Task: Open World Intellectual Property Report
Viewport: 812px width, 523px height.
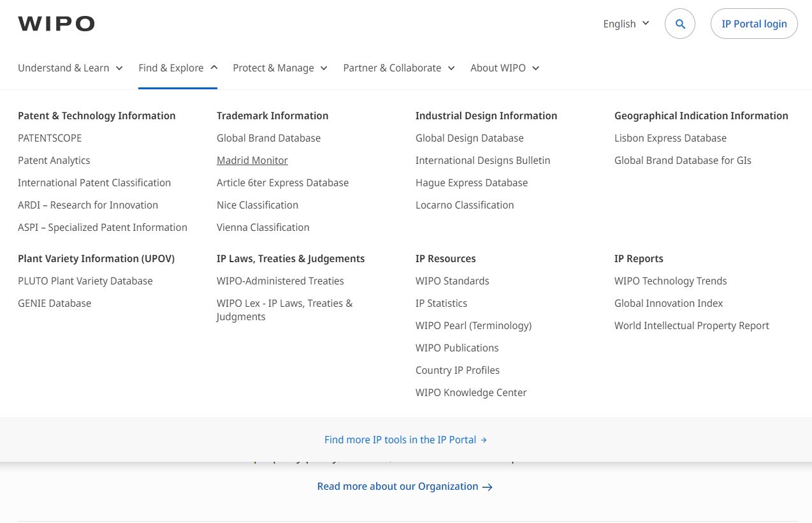Action: [x=692, y=326]
